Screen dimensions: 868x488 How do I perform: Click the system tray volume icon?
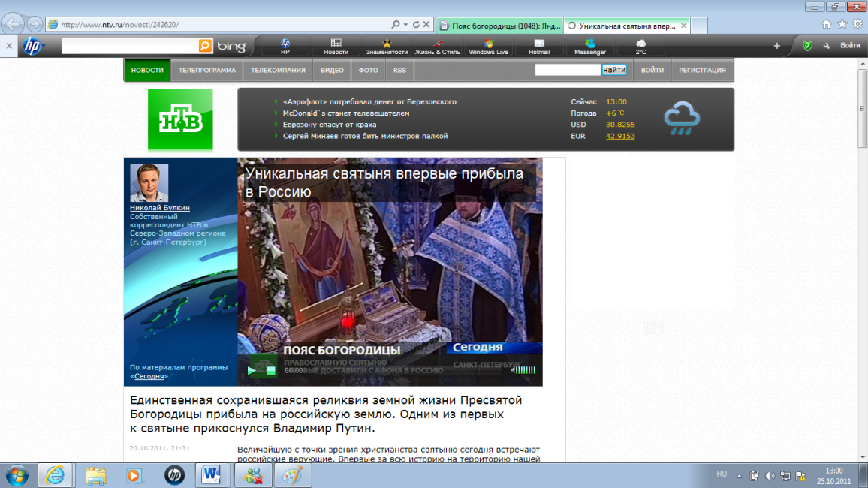770,476
